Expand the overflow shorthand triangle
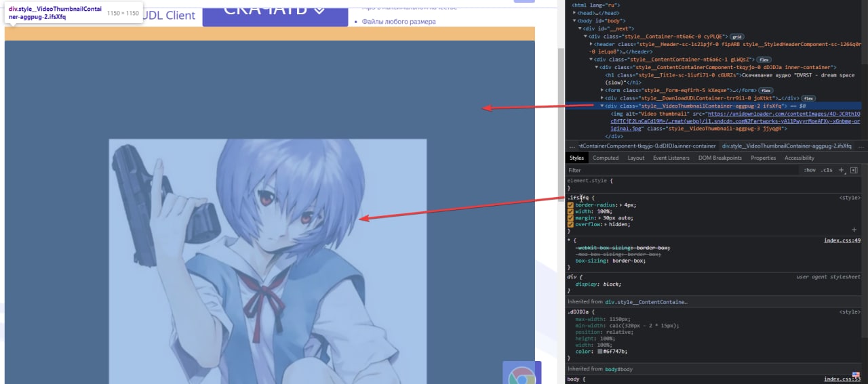Screen dimensions: 868x384 [607, 224]
